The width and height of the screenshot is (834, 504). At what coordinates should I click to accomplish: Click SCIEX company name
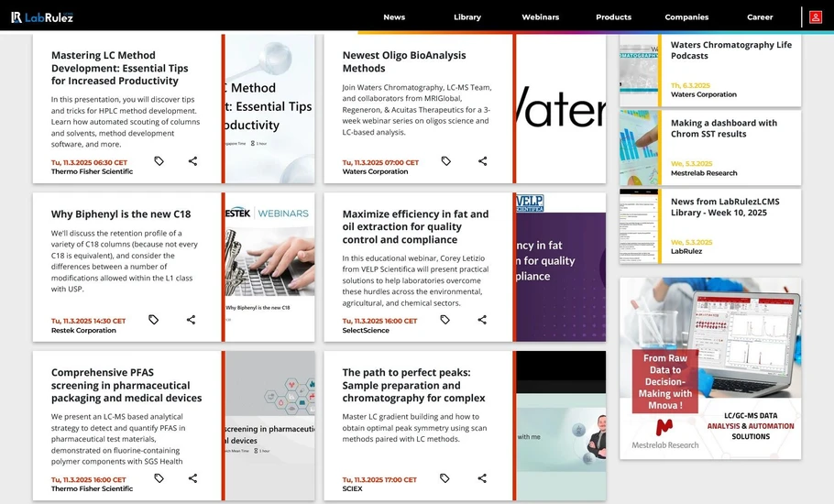coord(352,488)
